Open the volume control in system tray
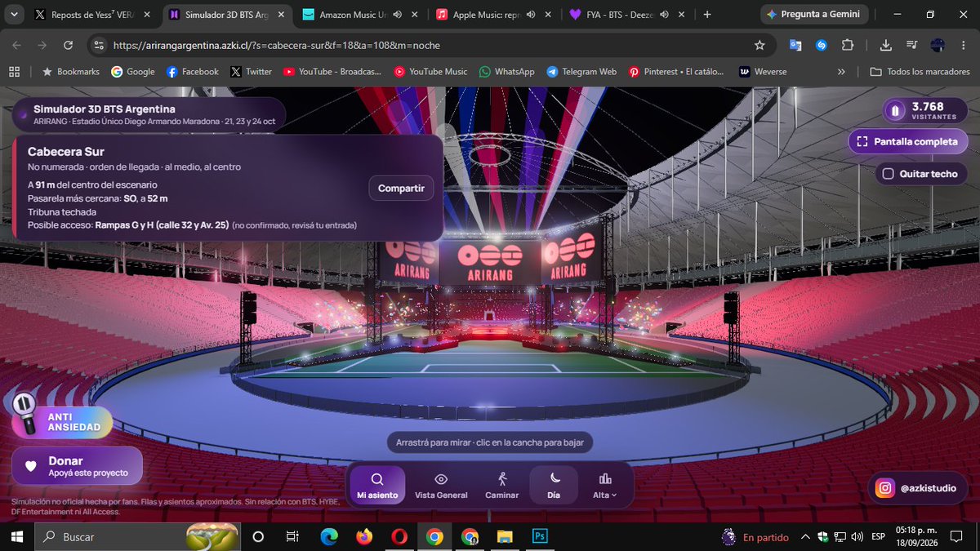Screen dimensions: 980x551 (x=856, y=537)
